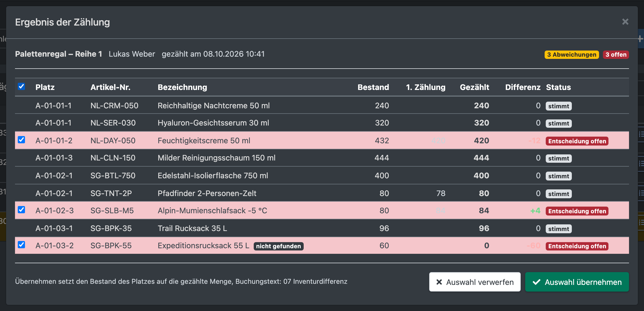The image size is (644, 311).
Task: Click Pfadfinder 2-Personen-Zelt description
Action: [207, 193]
